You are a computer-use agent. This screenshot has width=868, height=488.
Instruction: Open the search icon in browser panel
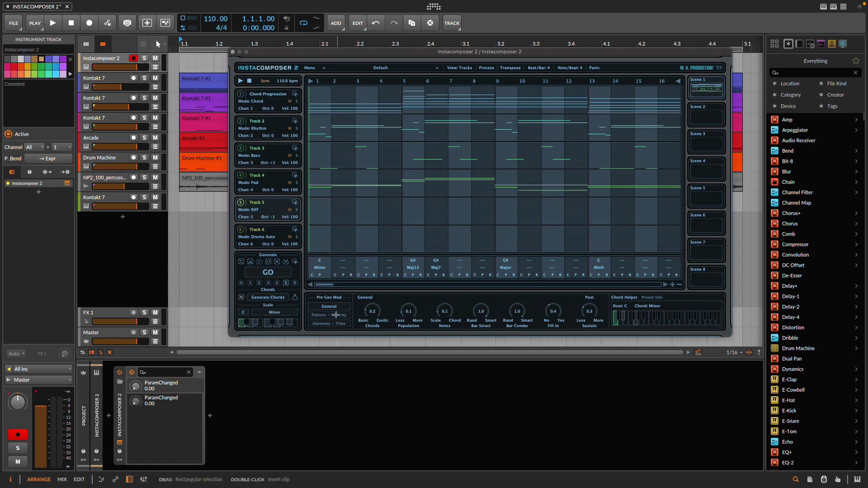pyautogui.click(x=775, y=72)
